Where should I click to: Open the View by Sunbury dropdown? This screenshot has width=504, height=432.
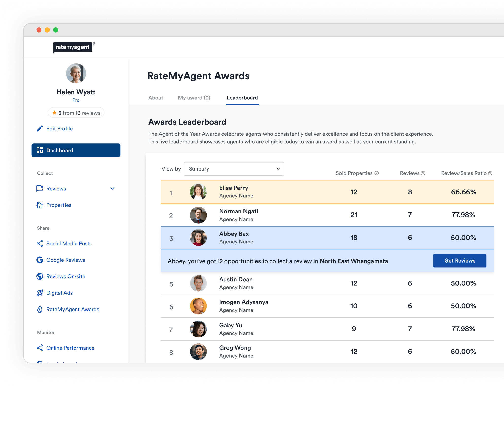point(234,169)
